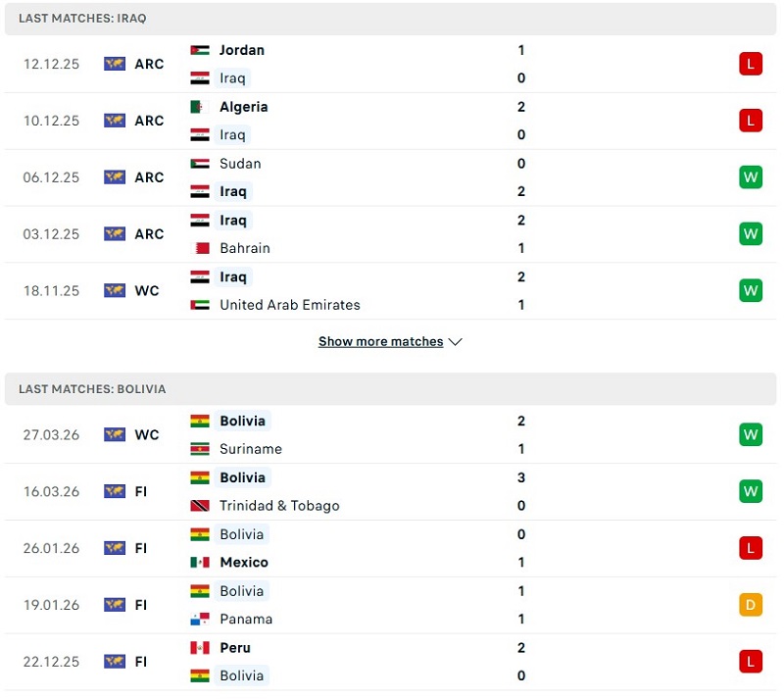Click the Peru flag icon
The image size is (784, 699).
200,648
